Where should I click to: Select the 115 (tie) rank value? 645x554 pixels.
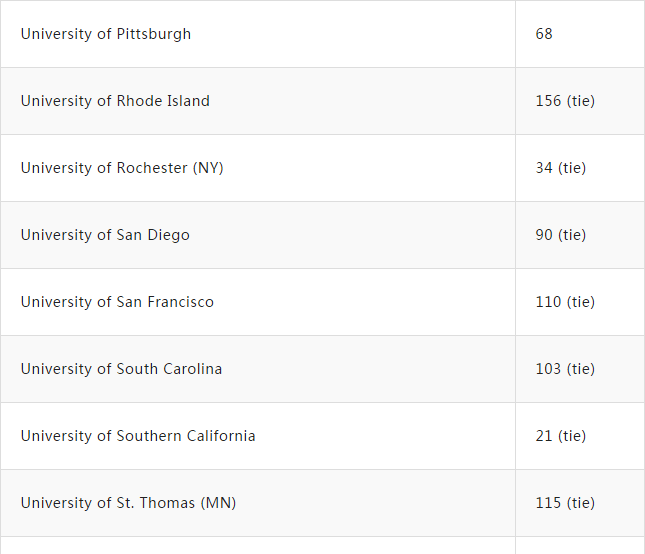pos(565,503)
